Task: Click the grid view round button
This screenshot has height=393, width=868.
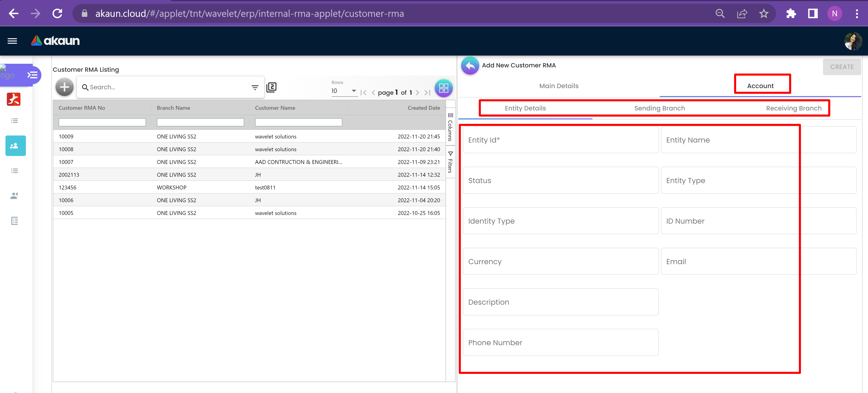Action: click(x=443, y=88)
